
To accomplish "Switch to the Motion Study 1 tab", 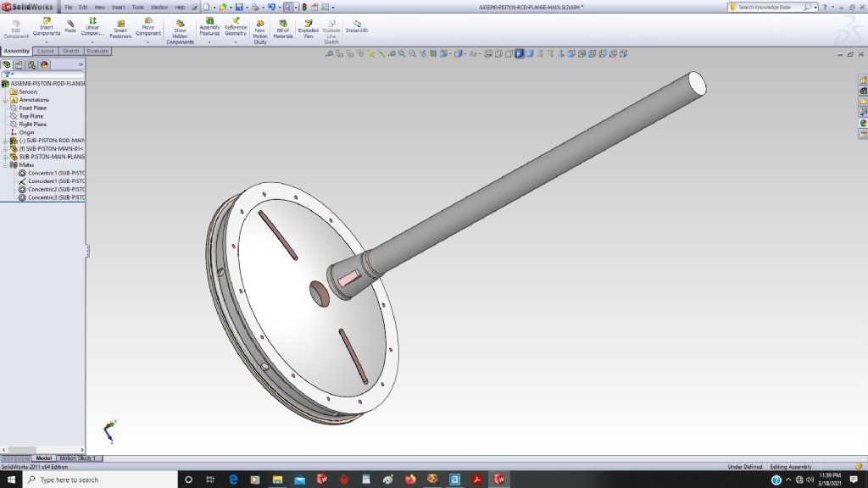I will pyautogui.click(x=79, y=458).
